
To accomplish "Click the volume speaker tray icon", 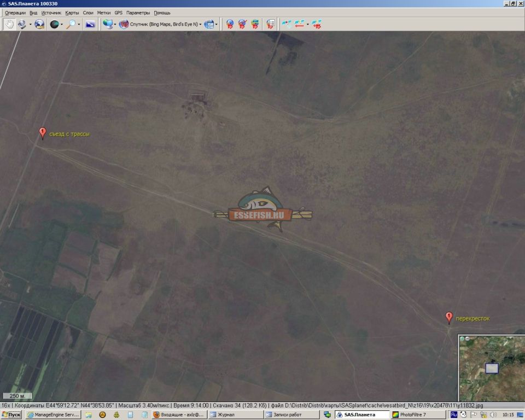I will pos(493,415).
